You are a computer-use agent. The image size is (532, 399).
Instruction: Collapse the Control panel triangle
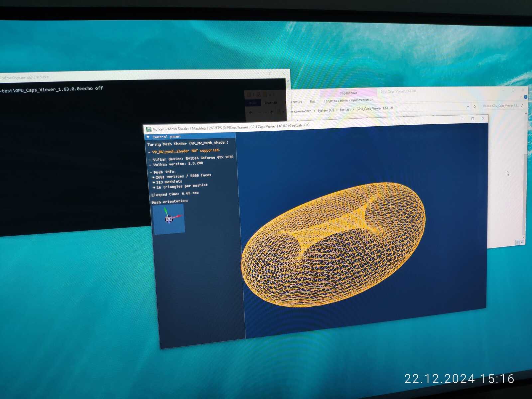point(148,137)
